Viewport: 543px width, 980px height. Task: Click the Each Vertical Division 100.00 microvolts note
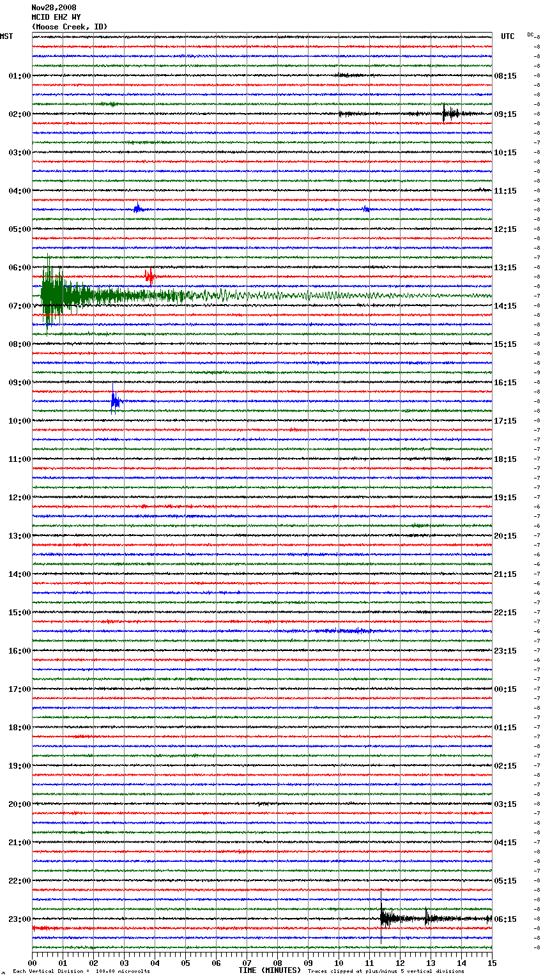click(81, 971)
